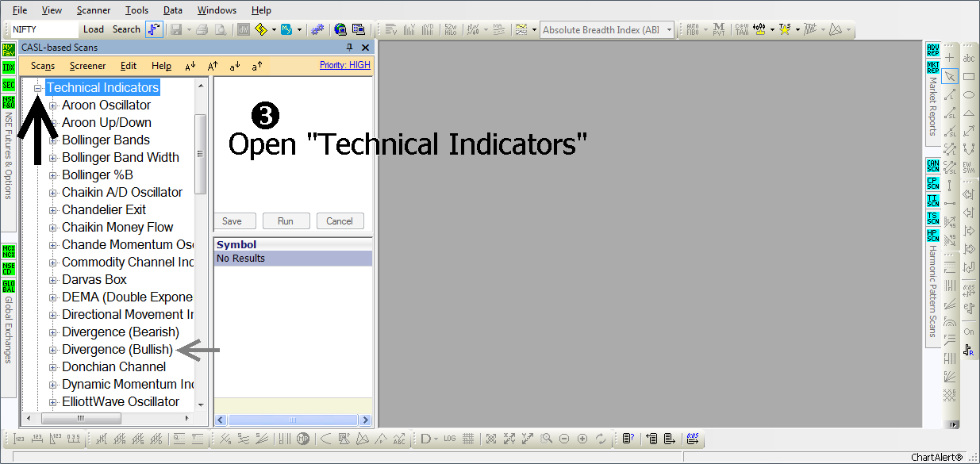980x464 pixels.
Task: Toggle the grid lines icon in bottom toolbar
Action: [468, 439]
